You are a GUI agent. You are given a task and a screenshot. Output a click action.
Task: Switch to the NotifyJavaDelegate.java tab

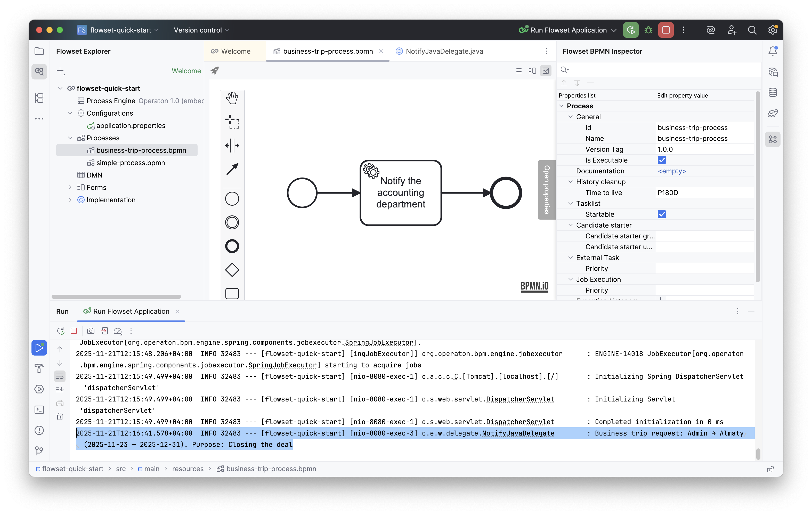444,51
